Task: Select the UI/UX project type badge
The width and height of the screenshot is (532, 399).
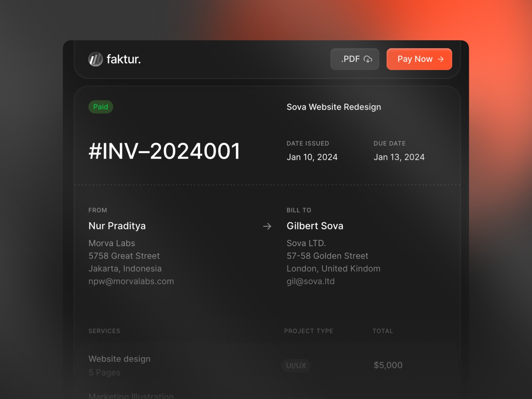Action: coord(296,365)
